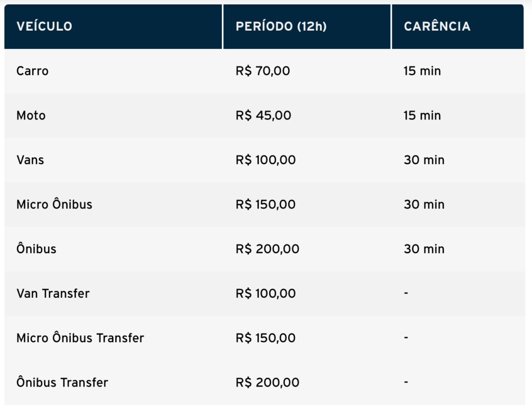Select the Vans vehicle cell
Screen dimensions: 532x411
30,160
